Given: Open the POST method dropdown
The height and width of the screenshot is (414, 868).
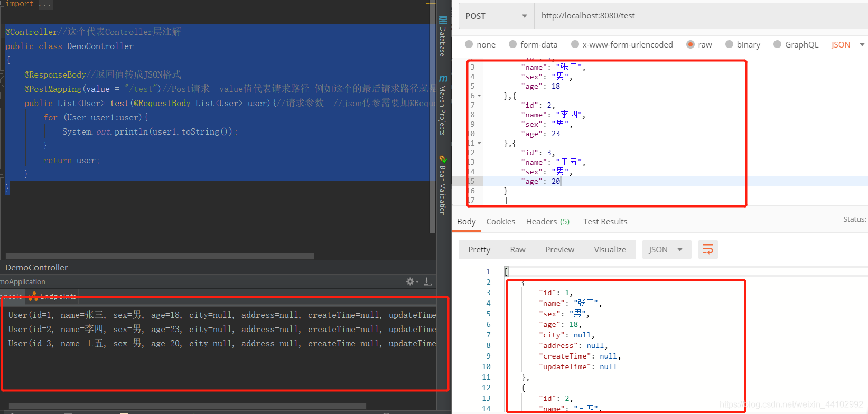Looking at the screenshot, I should (x=496, y=16).
